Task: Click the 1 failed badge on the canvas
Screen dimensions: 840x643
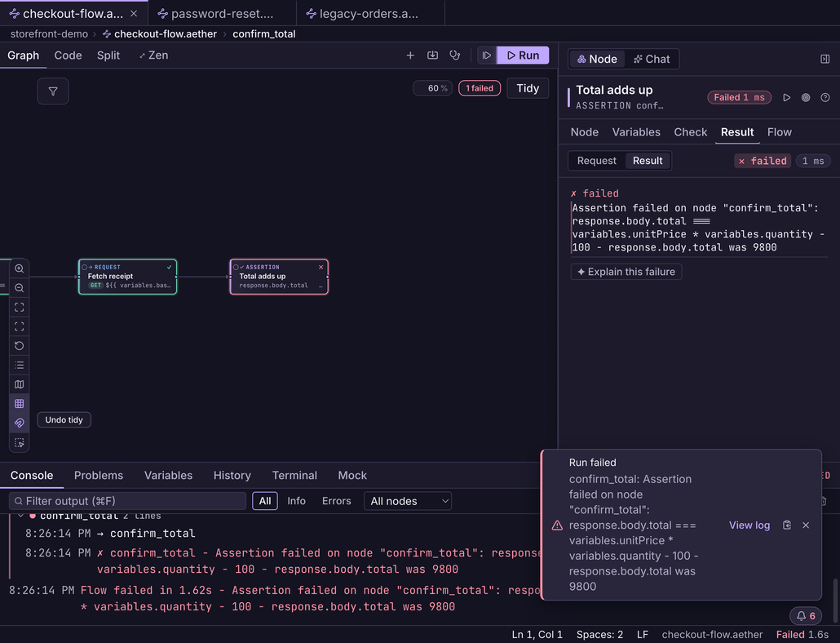Action: click(480, 88)
